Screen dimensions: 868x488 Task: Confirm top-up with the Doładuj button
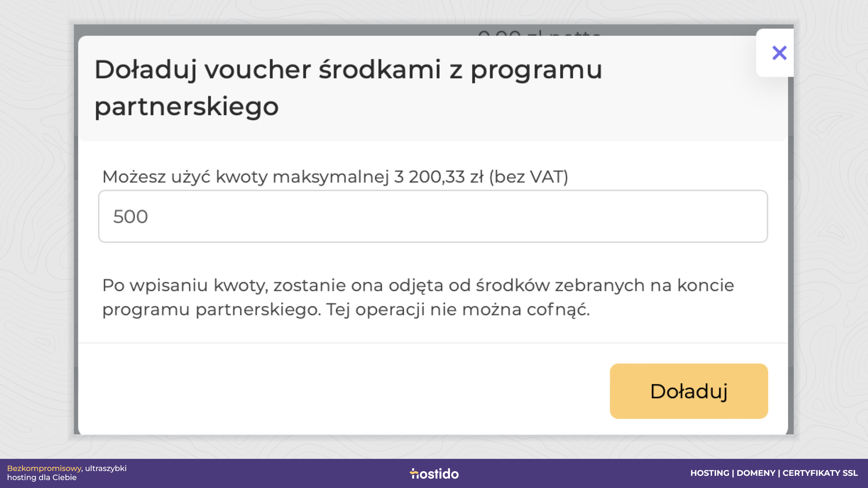tap(689, 391)
